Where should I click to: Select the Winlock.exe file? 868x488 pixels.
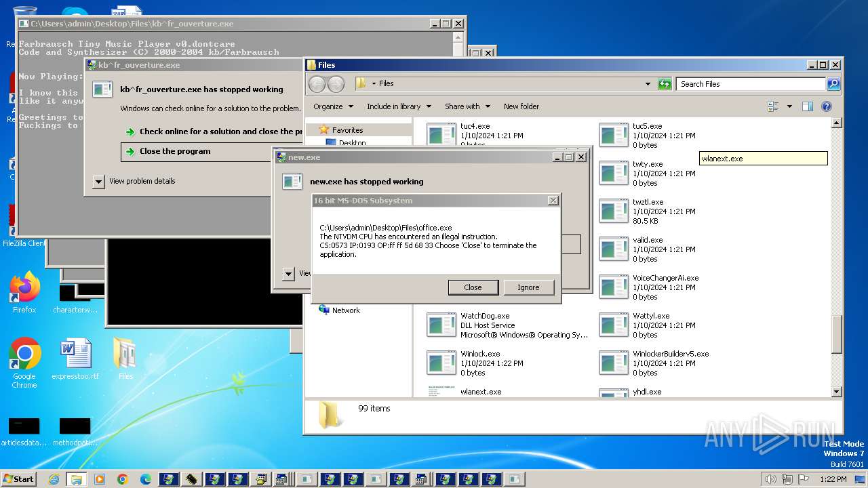pyautogui.click(x=507, y=363)
